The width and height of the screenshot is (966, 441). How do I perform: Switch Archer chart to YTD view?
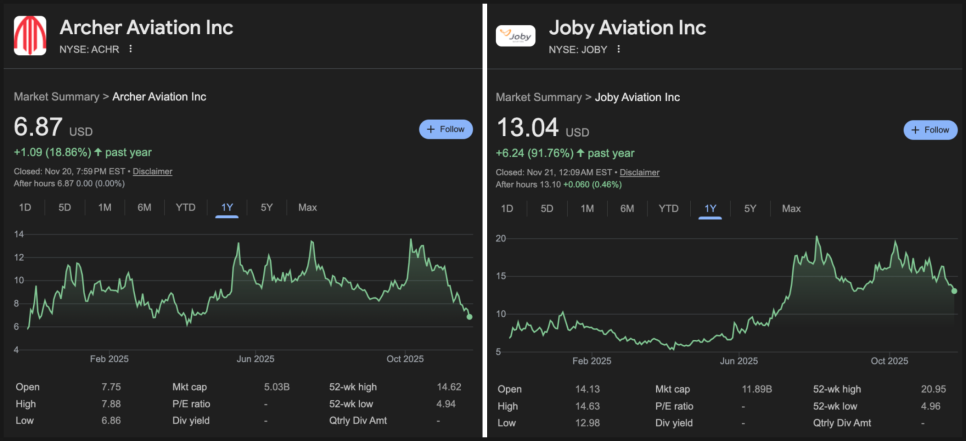pyautogui.click(x=185, y=207)
